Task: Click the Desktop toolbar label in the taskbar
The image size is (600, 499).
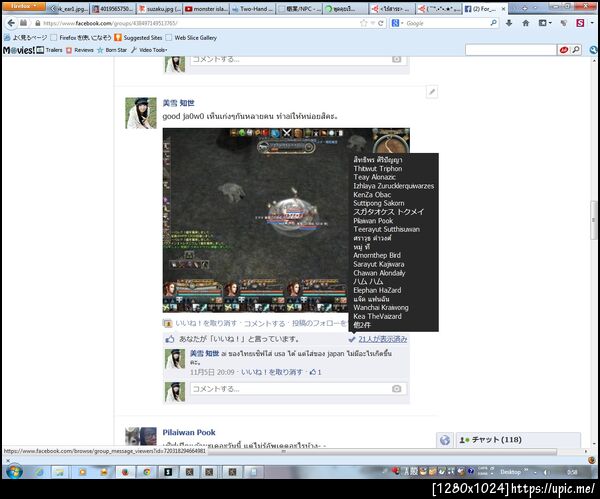Action: [510, 472]
